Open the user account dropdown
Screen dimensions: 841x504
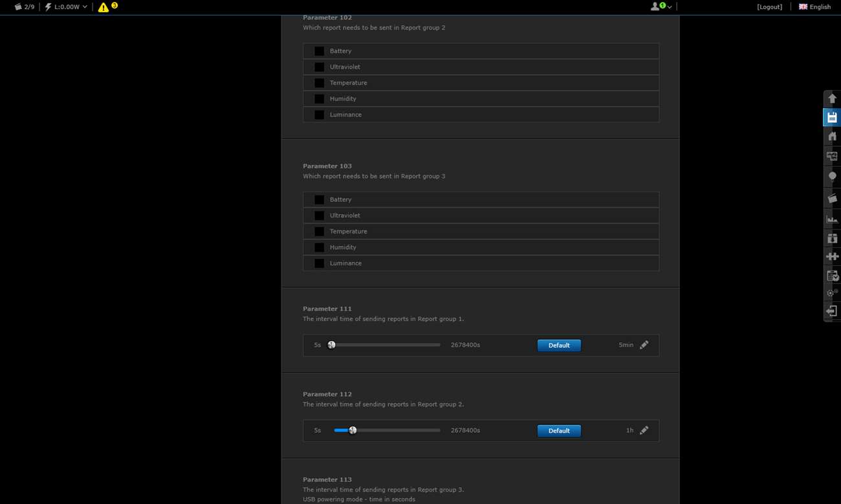(x=661, y=7)
